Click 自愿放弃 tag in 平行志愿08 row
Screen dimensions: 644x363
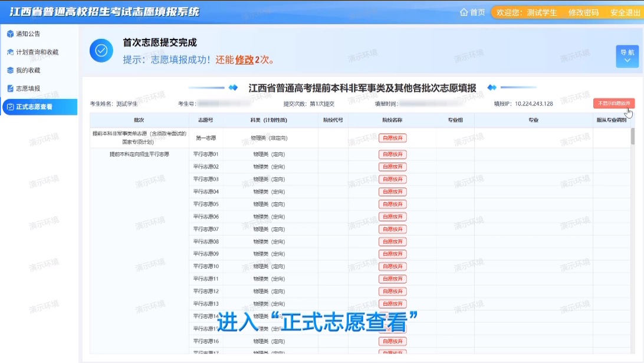393,241
